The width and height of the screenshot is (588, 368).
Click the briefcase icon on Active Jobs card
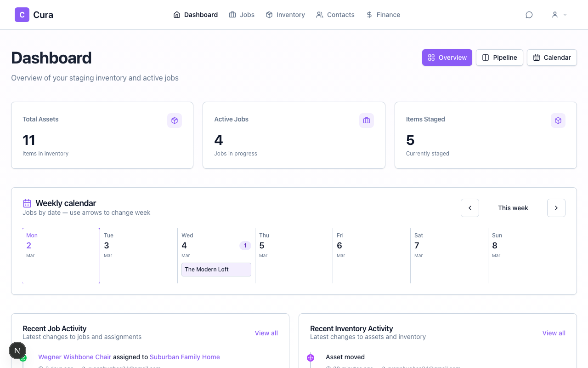(366, 120)
